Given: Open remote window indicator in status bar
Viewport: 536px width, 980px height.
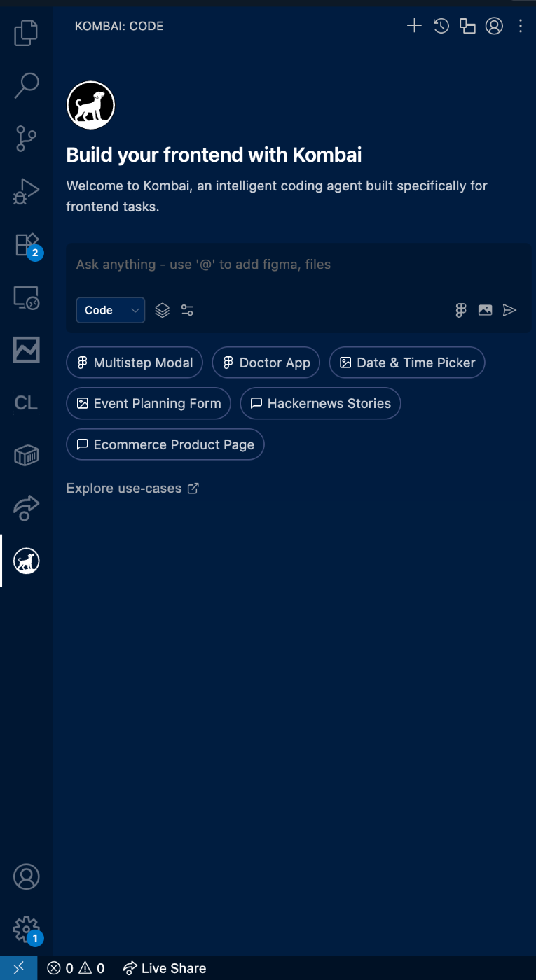Looking at the screenshot, I should (x=19, y=968).
